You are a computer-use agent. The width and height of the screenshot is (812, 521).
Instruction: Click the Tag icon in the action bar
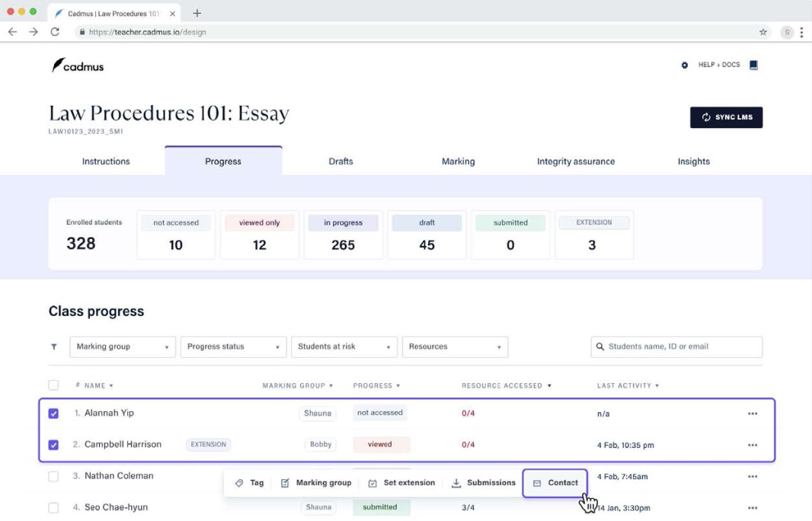pos(239,483)
